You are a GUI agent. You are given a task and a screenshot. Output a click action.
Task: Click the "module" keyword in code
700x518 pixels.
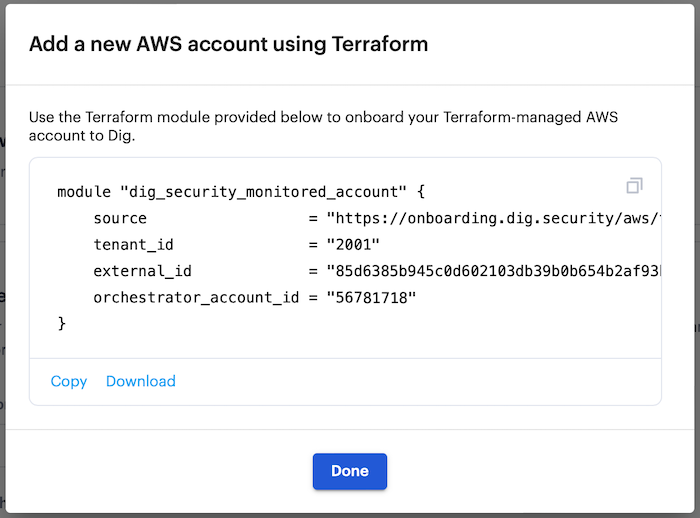click(x=84, y=192)
